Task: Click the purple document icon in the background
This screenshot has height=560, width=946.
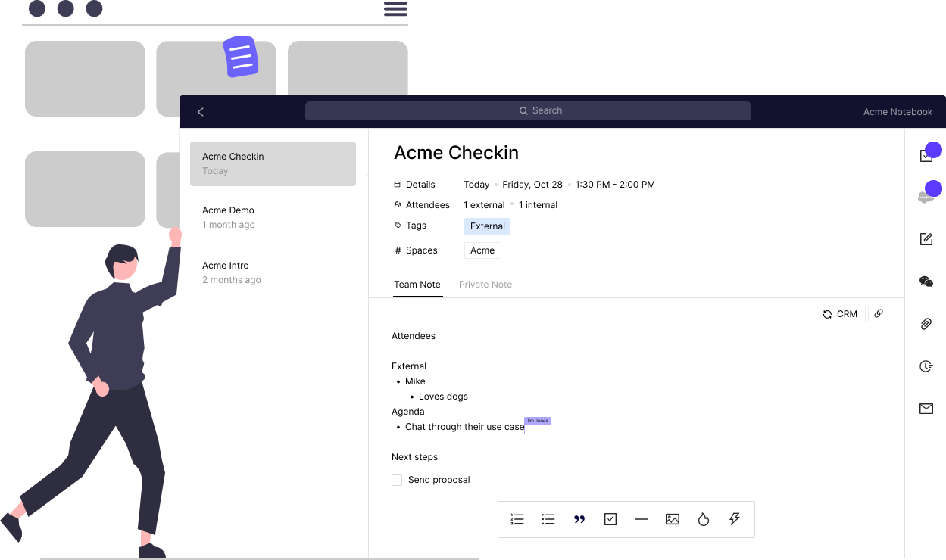Action: coord(241,57)
